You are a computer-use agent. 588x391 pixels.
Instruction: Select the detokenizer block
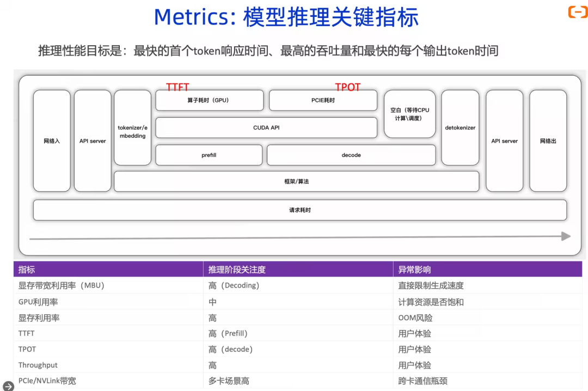(x=460, y=128)
